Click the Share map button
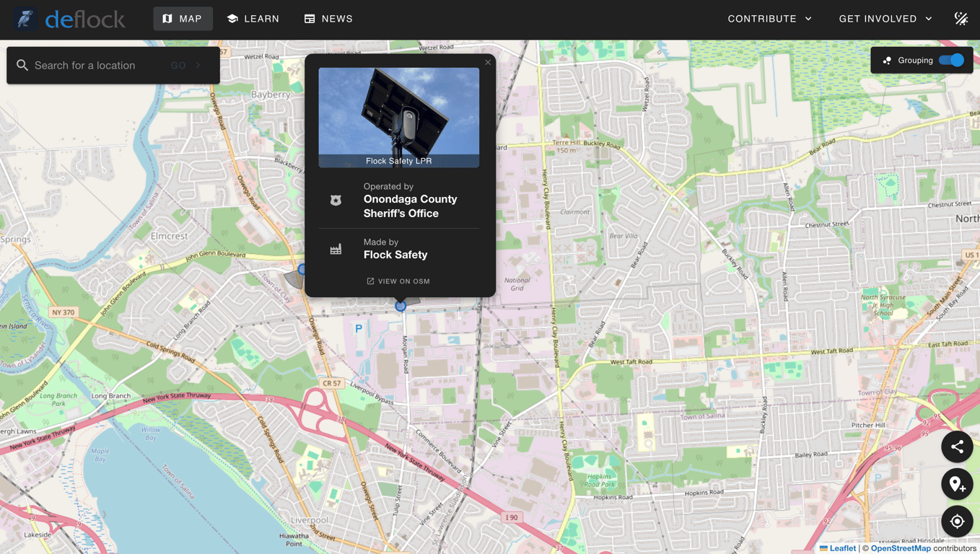980x554 pixels. coord(957,447)
